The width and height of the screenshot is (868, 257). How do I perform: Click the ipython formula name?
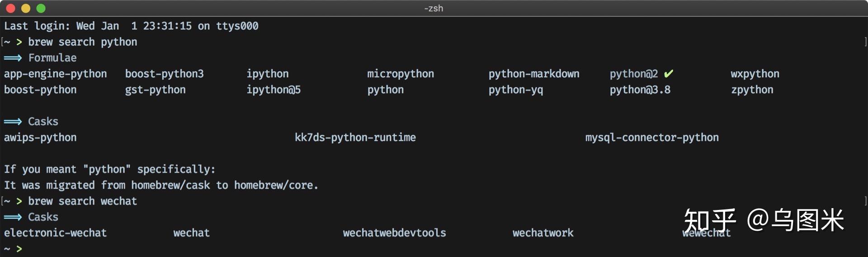tap(267, 74)
